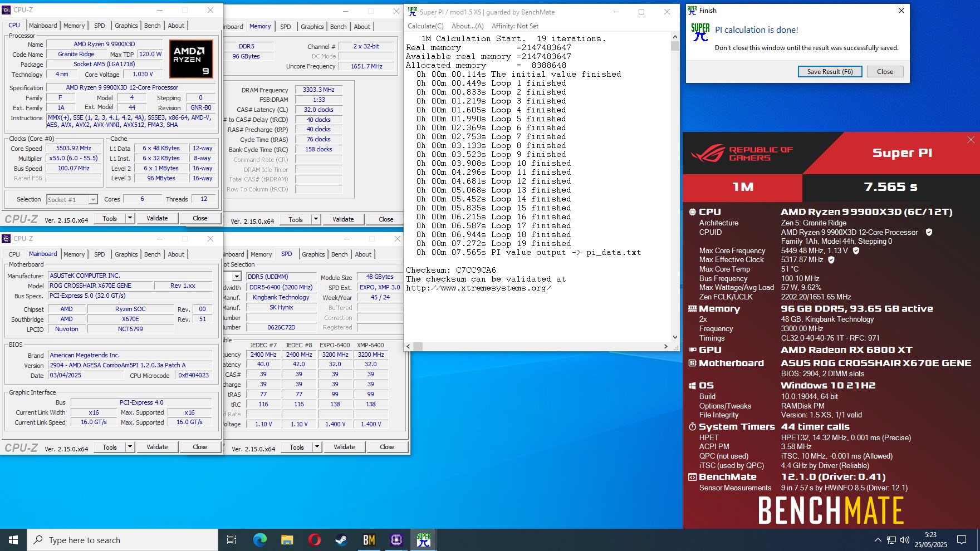Open Steam from the taskbar
Viewport: 980px width, 551px height.
point(341,540)
